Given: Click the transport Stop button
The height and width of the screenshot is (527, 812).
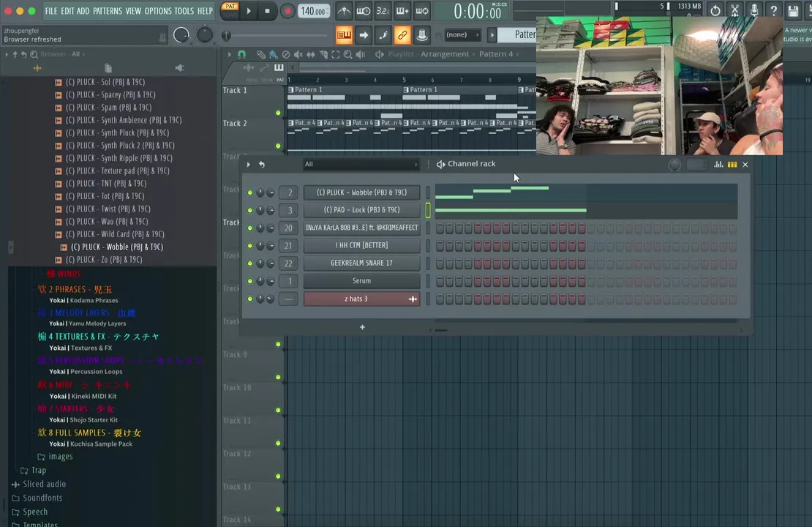Looking at the screenshot, I should coord(267,11).
